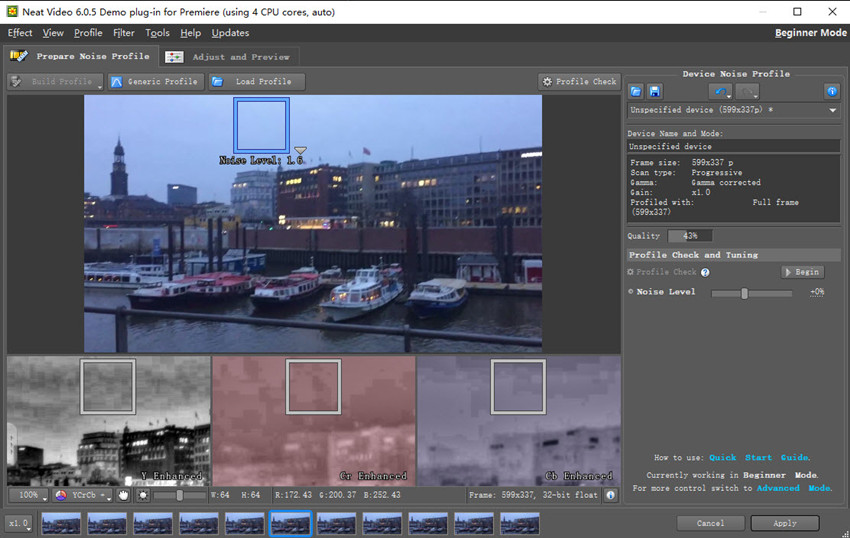Viewport: 850px width, 538px height.
Task: Switch to Advanced Mode via link
Action: [794, 488]
